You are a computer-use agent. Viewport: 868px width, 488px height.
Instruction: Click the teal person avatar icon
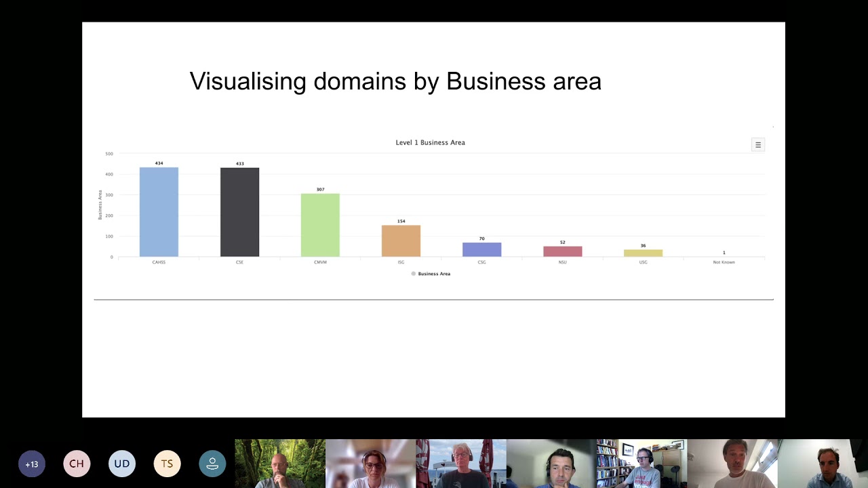click(x=212, y=464)
